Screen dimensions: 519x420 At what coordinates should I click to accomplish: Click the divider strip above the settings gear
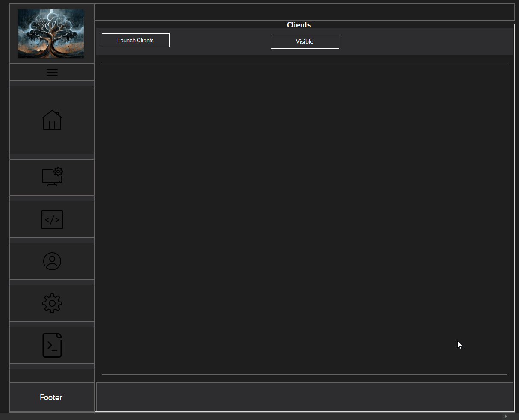(52, 282)
